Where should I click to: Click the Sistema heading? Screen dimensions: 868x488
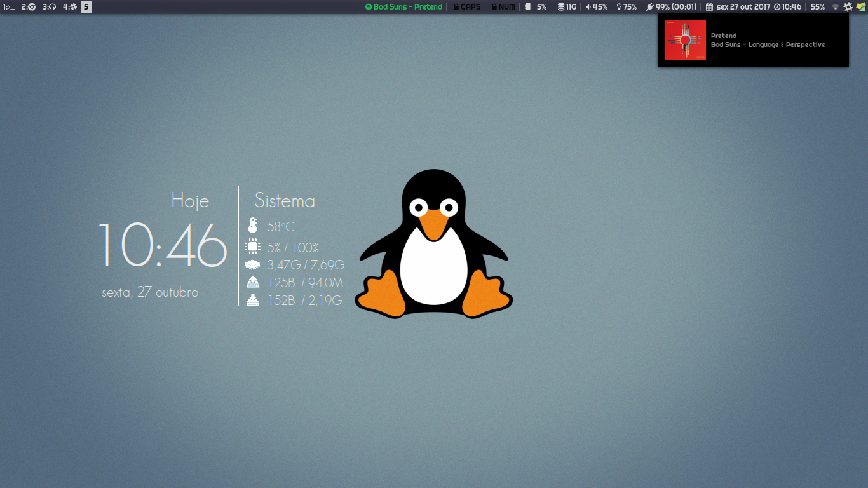[x=285, y=201]
